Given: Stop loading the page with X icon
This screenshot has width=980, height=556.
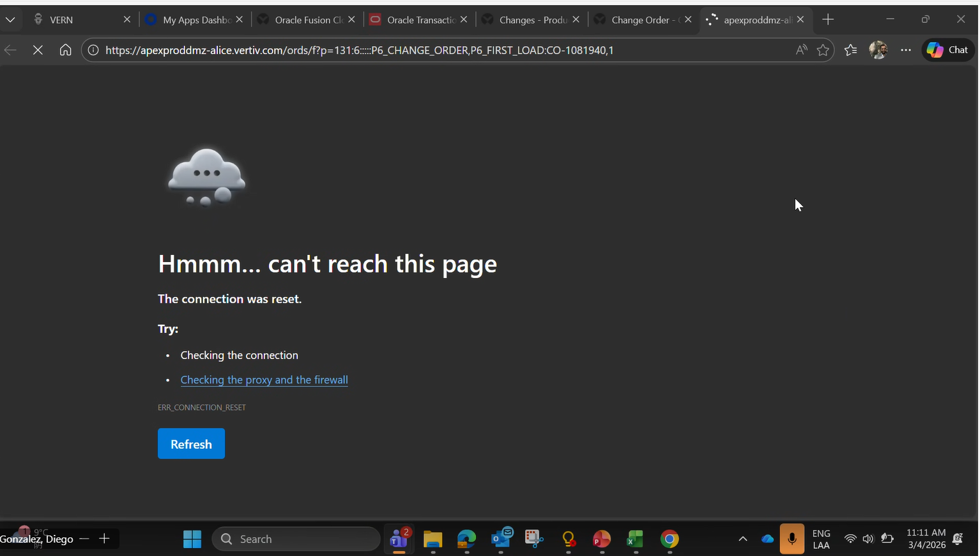Looking at the screenshot, I should point(38,50).
